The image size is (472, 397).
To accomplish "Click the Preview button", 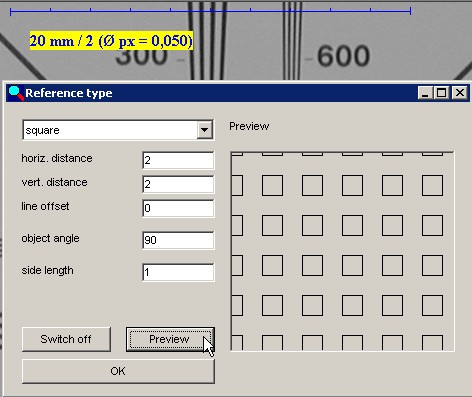I will [x=170, y=339].
